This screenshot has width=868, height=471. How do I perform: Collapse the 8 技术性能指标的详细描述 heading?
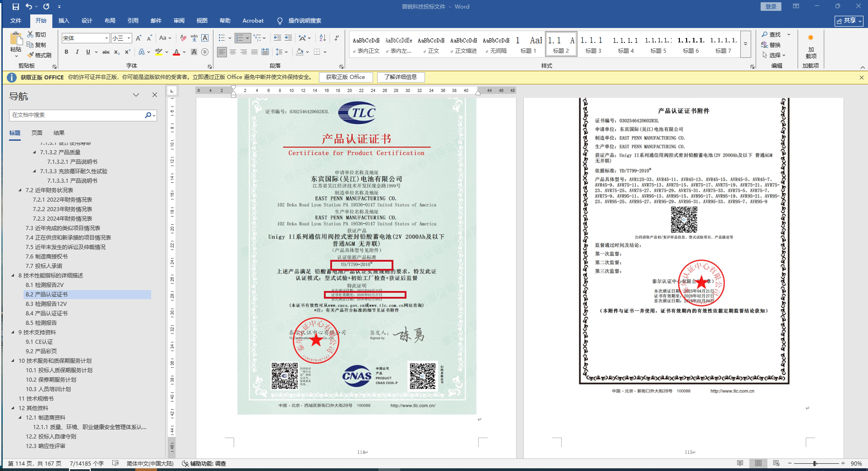tap(13, 276)
